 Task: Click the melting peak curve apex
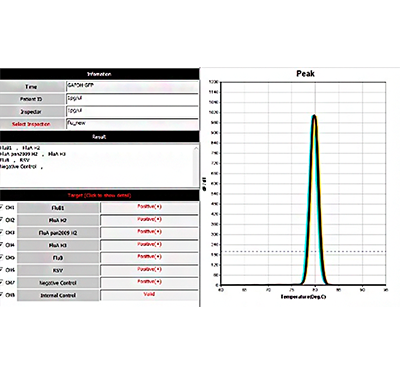pyautogui.click(x=314, y=116)
